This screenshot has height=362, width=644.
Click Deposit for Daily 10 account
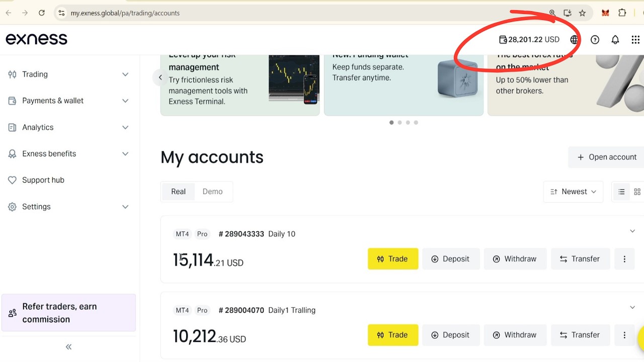click(x=451, y=259)
